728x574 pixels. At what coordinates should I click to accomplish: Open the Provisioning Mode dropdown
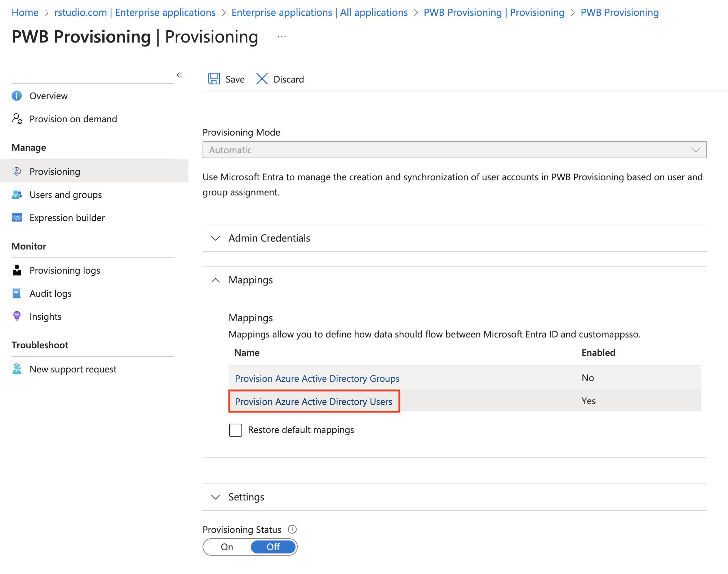pyautogui.click(x=455, y=150)
